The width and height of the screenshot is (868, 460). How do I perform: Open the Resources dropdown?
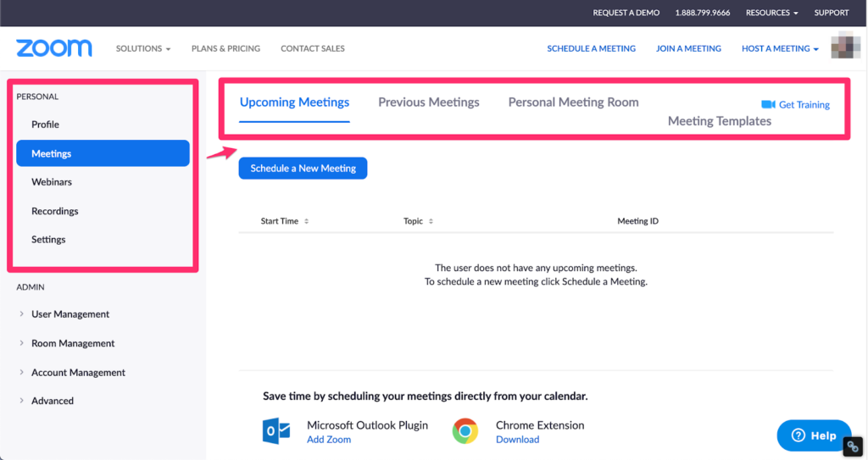[x=772, y=13]
